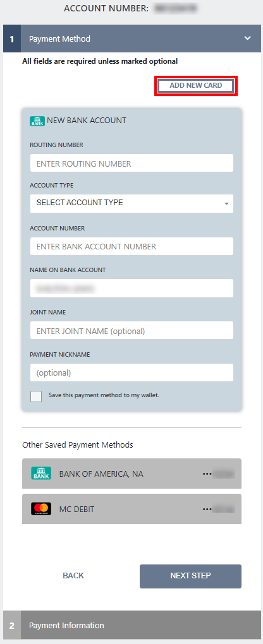
Task: Click the green bank icon beside NEW BANK ACCOUNT
Action: click(37, 121)
